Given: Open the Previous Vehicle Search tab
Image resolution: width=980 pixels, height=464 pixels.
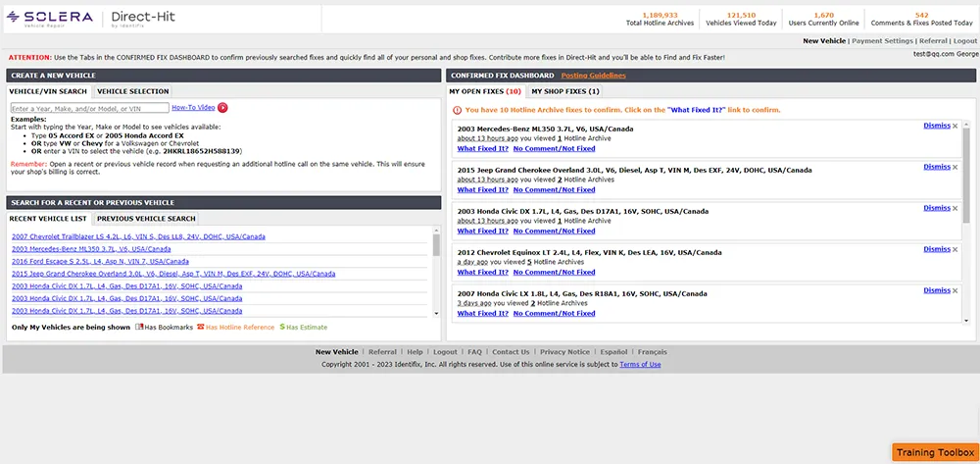Looking at the screenshot, I should pyautogui.click(x=146, y=219).
